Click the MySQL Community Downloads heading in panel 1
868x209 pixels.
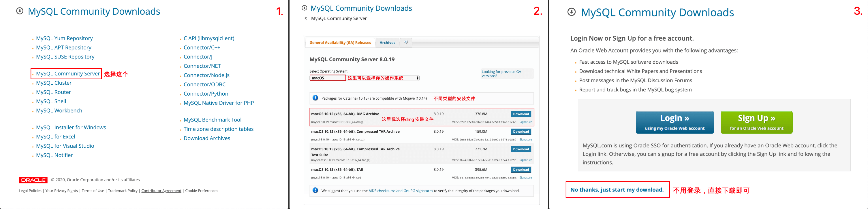tap(94, 12)
